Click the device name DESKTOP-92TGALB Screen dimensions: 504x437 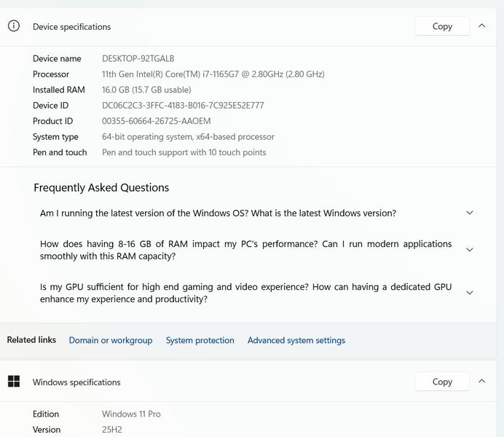coord(138,58)
